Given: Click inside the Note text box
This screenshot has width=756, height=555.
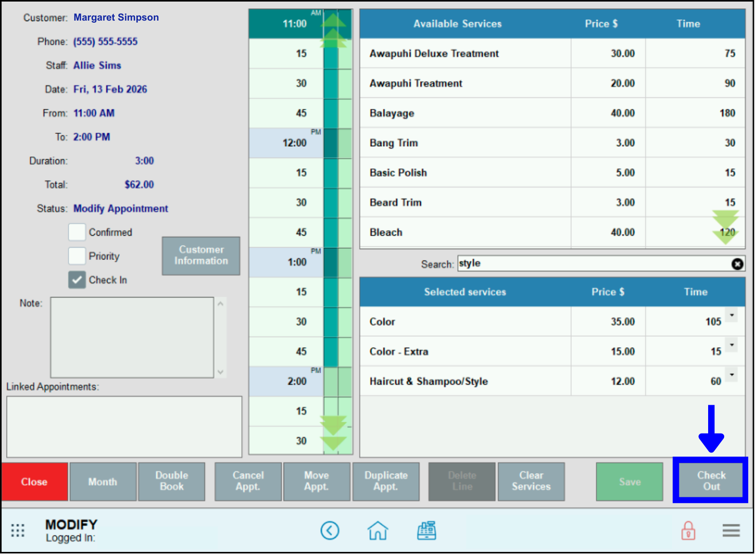Looking at the screenshot, I should 132,337.
